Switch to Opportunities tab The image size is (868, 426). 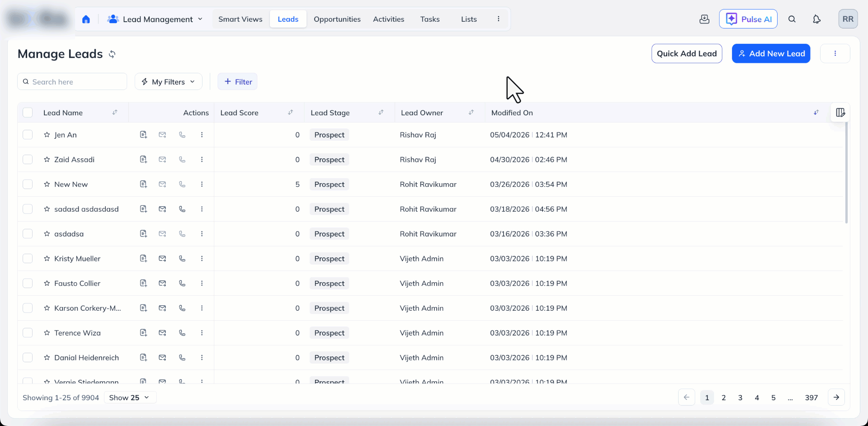click(x=337, y=19)
